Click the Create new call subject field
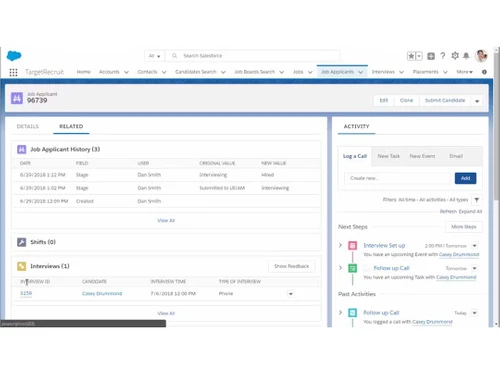Screen dimensions: 500x375 pyautogui.click(x=397, y=178)
